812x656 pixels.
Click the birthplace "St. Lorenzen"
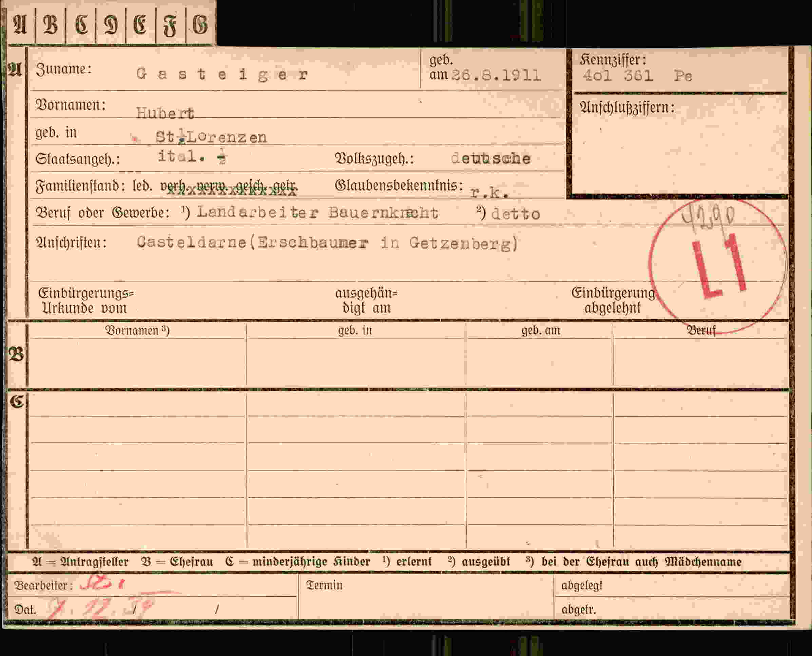[211, 137]
